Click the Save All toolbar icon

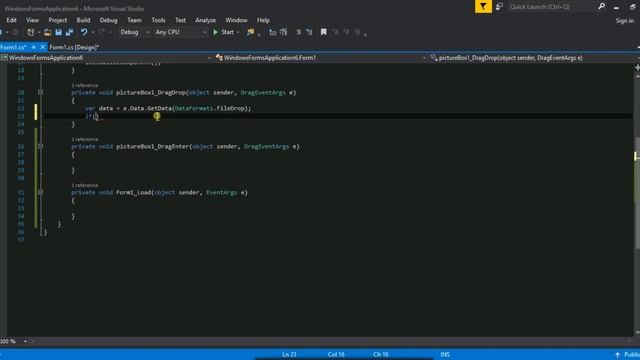[69, 32]
